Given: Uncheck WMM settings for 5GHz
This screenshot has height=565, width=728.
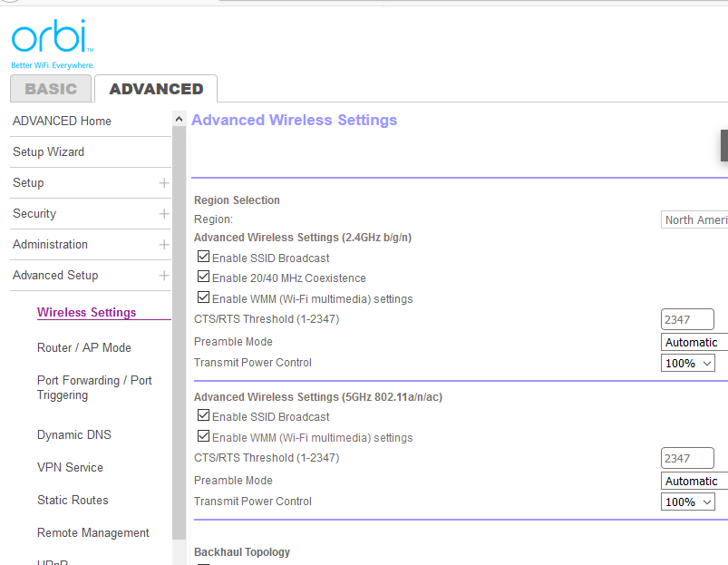Looking at the screenshot, I should pos(203,436).
